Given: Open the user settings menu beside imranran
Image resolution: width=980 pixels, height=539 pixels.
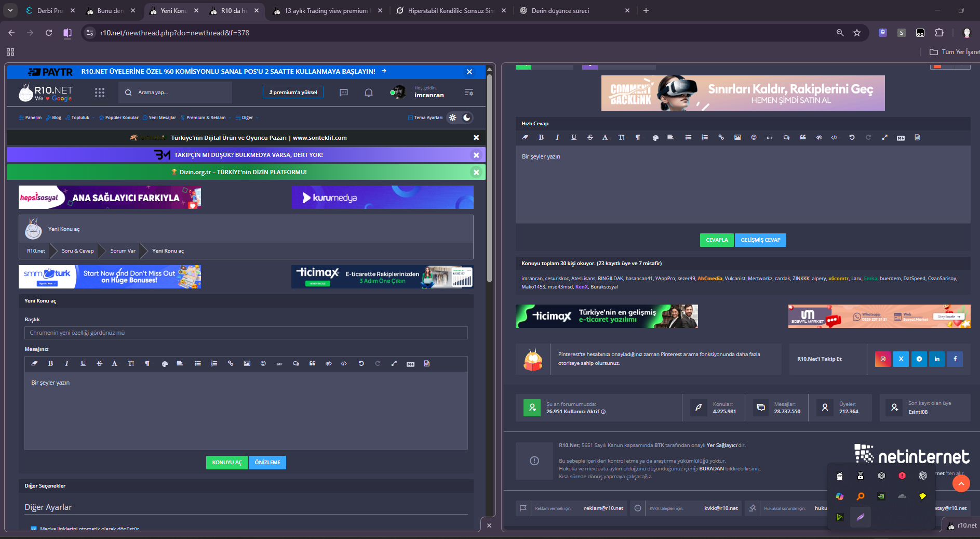Looking at the screenshot, I should pyautogui.click(x=469, y=93).
